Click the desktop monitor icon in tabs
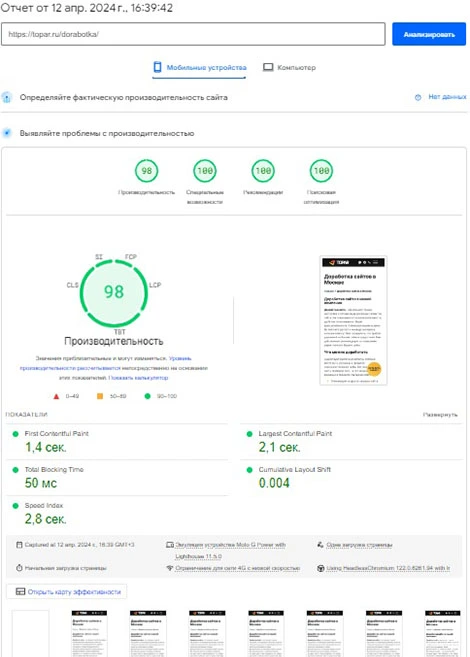470x657 pixels. pyautogui.click(x=268, y=67)
